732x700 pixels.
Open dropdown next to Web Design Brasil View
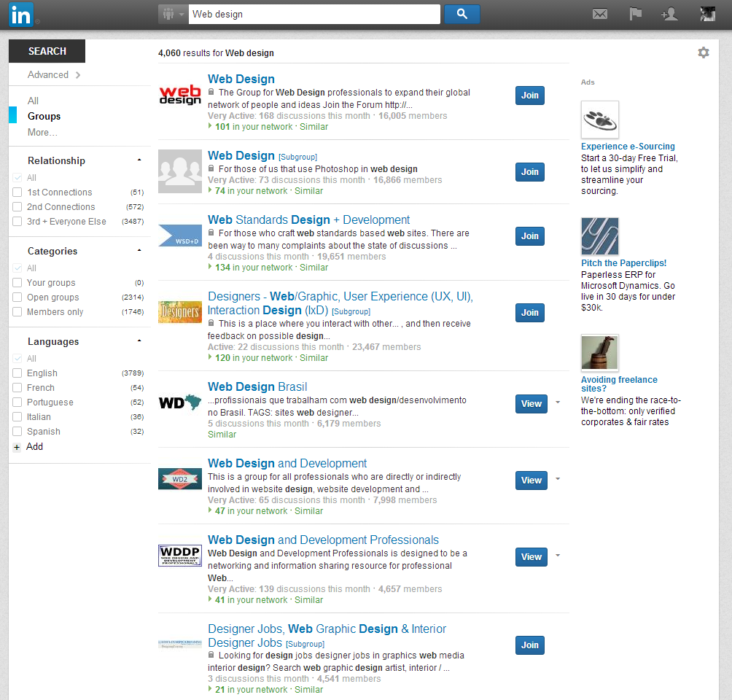558,402
